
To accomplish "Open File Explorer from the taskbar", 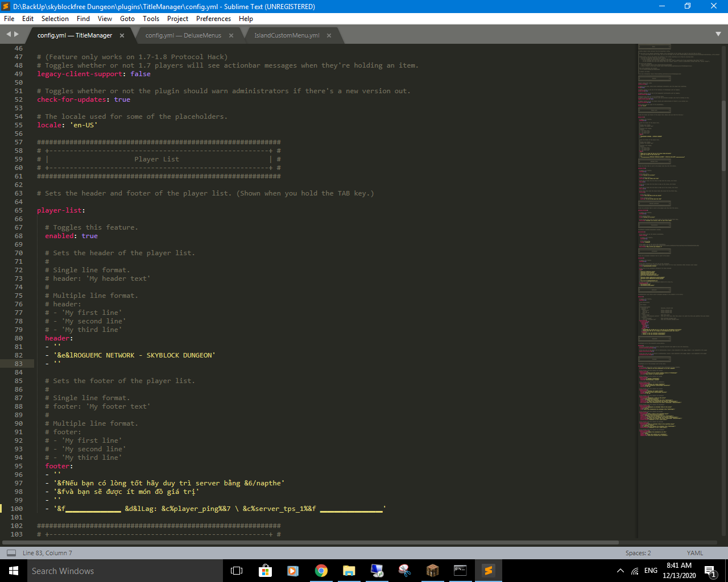I will click(349, 571).
